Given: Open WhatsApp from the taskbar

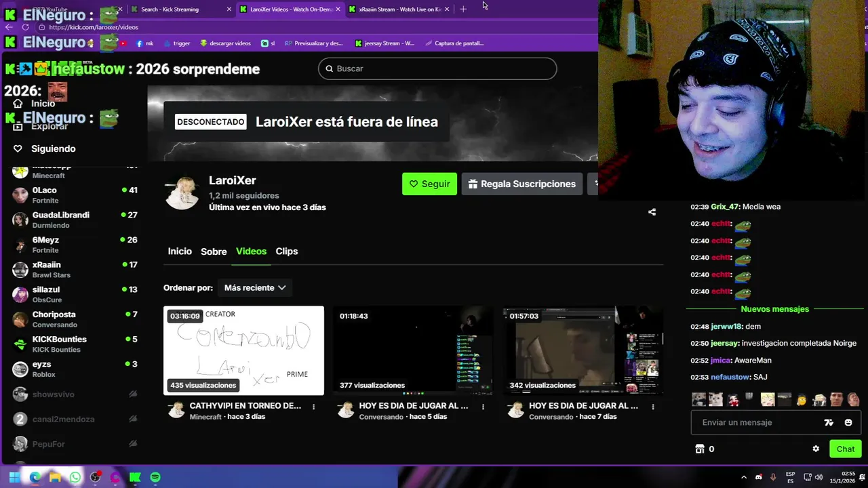Looking at the screenshot, I should click(x=75, y=477).
